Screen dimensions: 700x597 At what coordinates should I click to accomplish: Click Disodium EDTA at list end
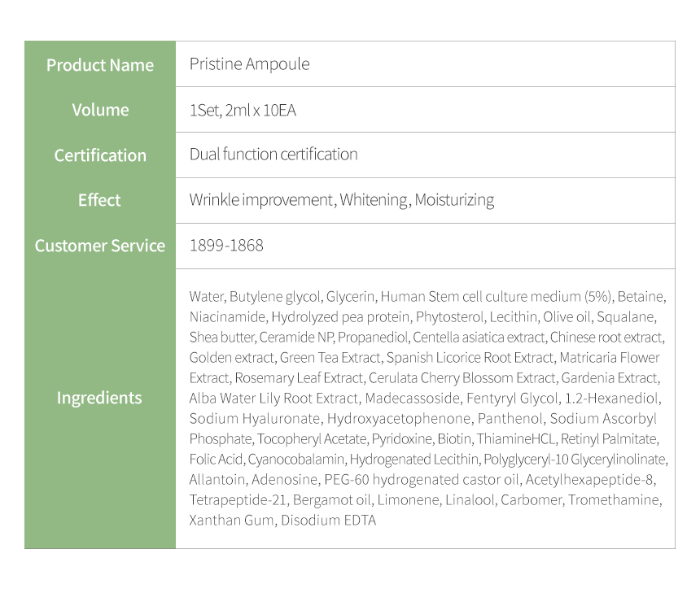pos(329,521)
